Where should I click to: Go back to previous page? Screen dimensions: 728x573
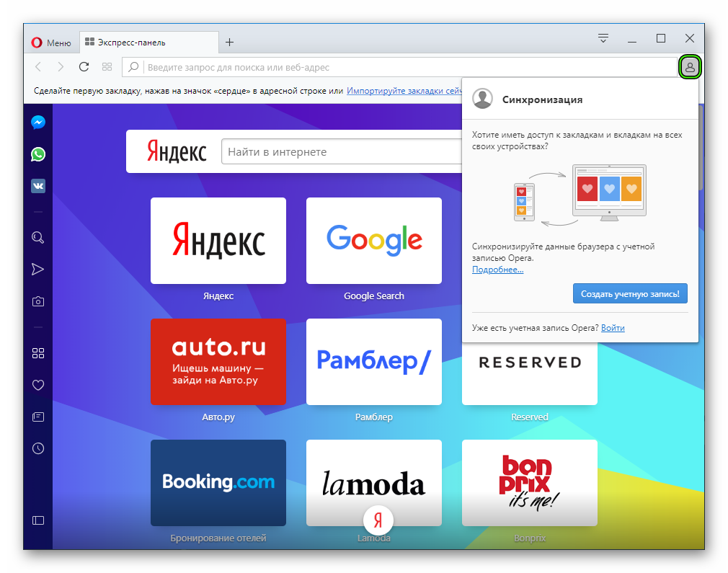tap(38, 67)
